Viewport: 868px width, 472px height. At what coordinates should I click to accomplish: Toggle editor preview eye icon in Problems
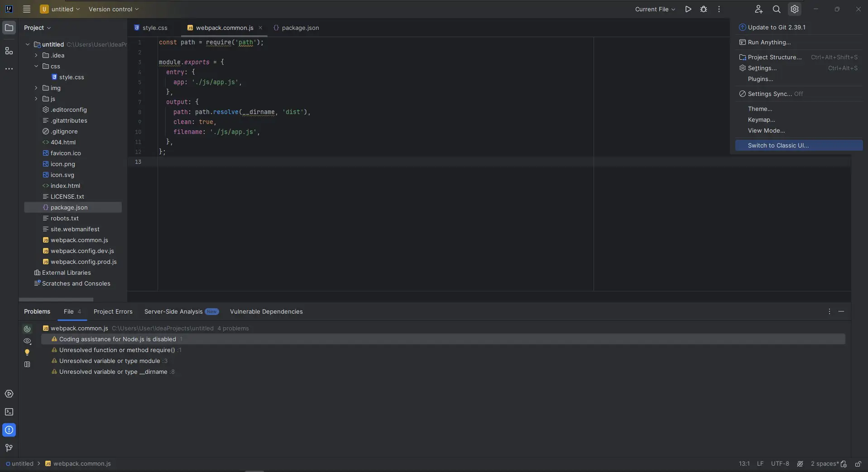pos(27,341)
